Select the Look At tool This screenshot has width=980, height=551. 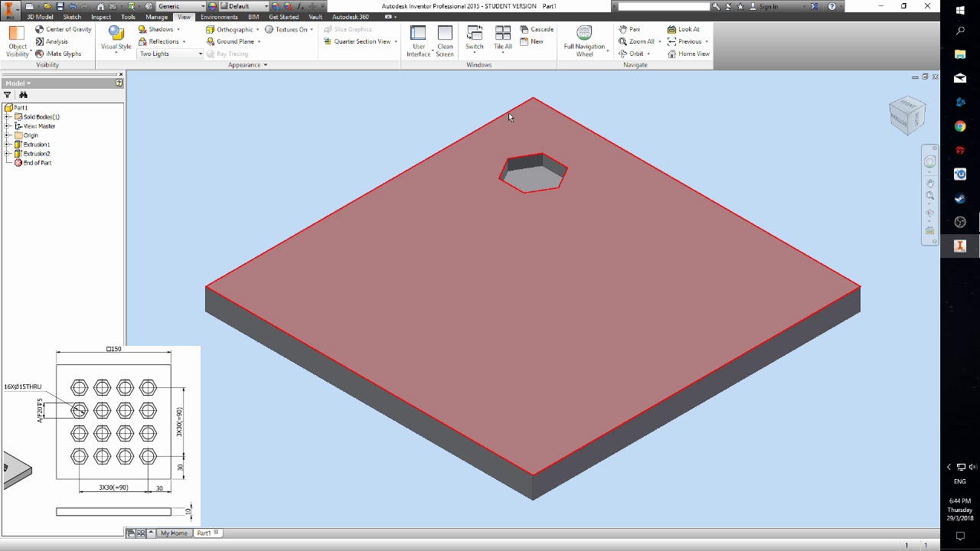point(684,29)
